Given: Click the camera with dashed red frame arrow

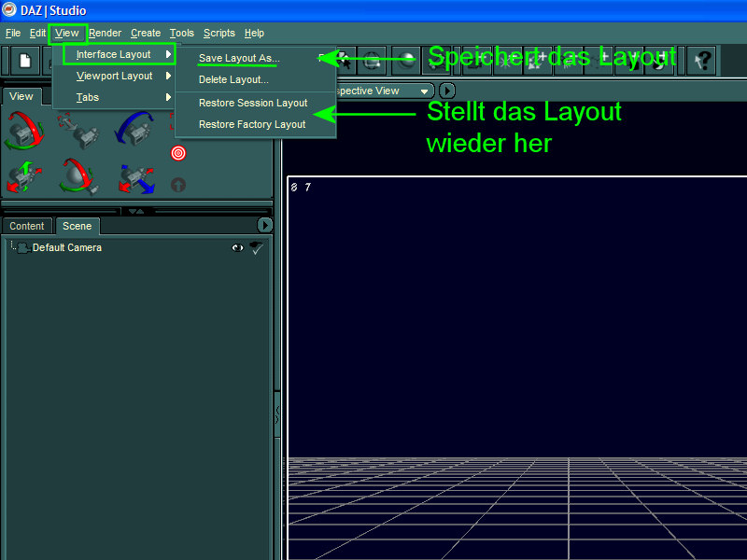Looking at the screenshot, I should pos(79,131).
